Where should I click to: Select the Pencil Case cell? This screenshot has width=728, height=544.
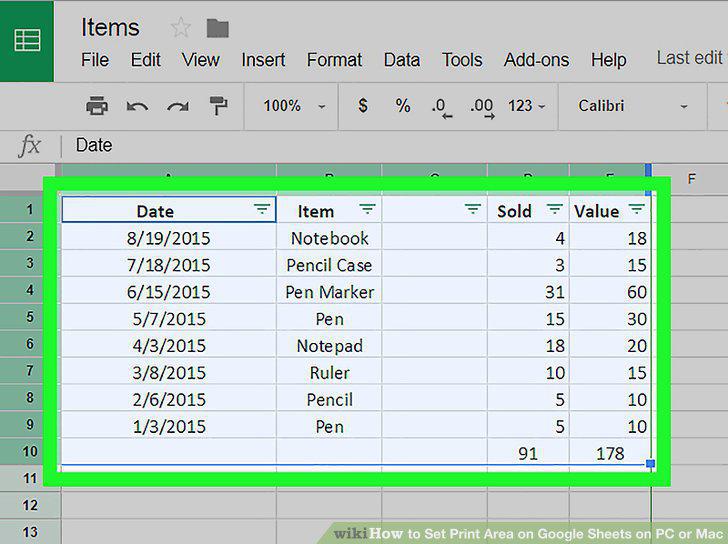(329, 265)
